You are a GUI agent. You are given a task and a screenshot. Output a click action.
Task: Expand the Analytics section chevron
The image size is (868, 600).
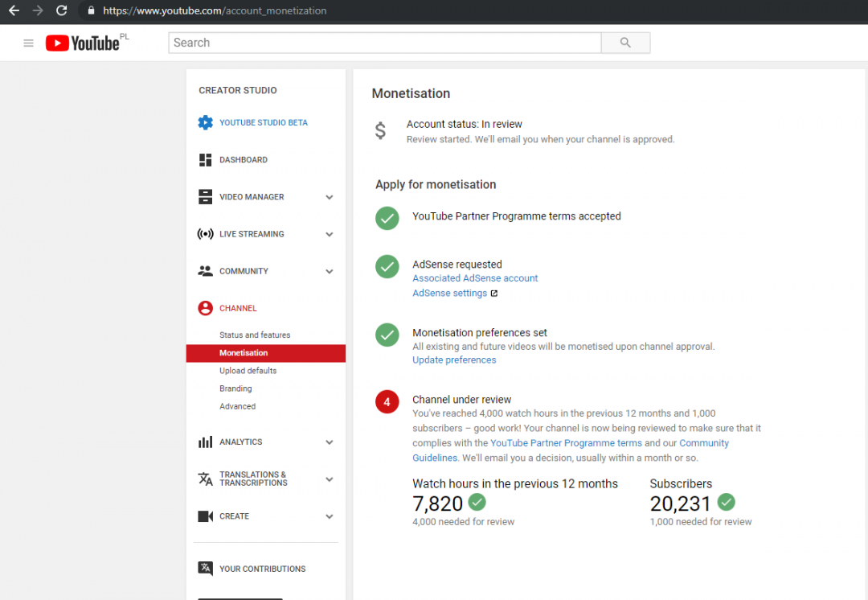(x=330, y=442)
